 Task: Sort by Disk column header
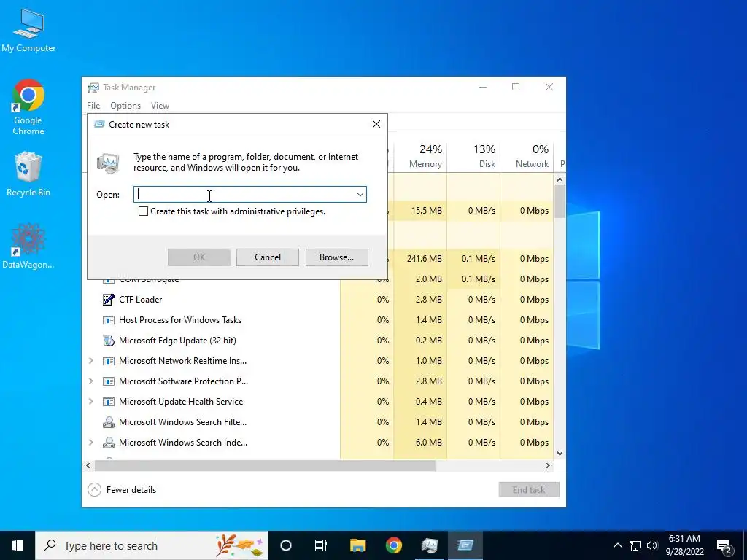coord(473,157)
